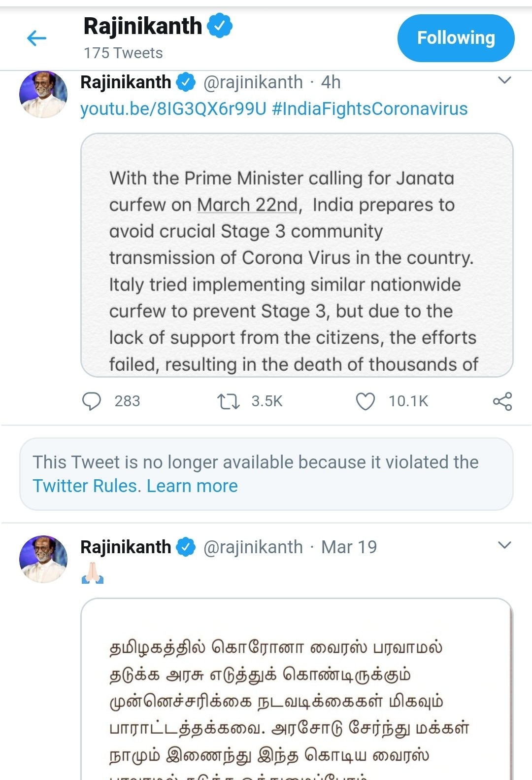Screen dimensions: 532x780
Task: Open Rajinikanth's avatar on the 4h tweet
Action: [x=43, y=95]
